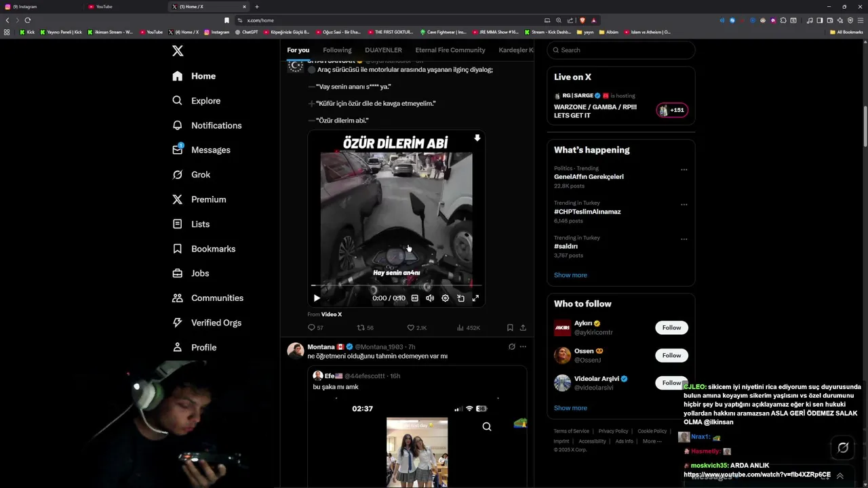Expand the More footer menu
This screenshot has width=868, height=488.
click(652, 441)
